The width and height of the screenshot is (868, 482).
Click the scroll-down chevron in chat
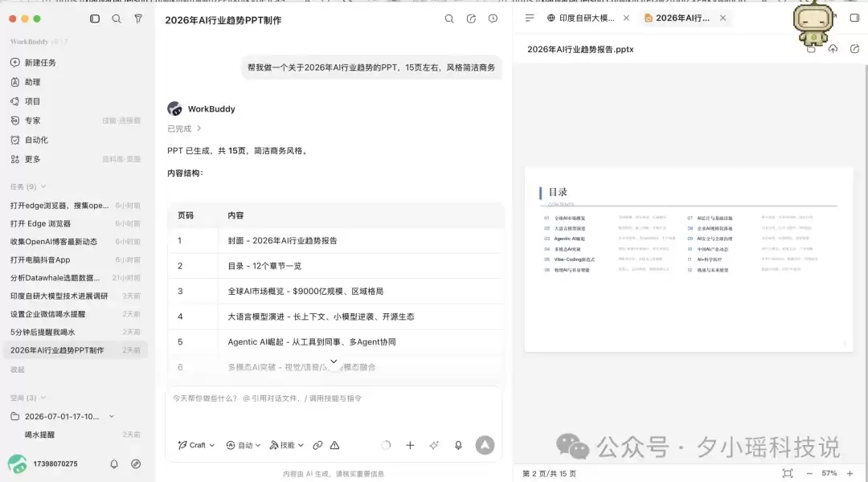pyautogui.click(x=334, y=362)
